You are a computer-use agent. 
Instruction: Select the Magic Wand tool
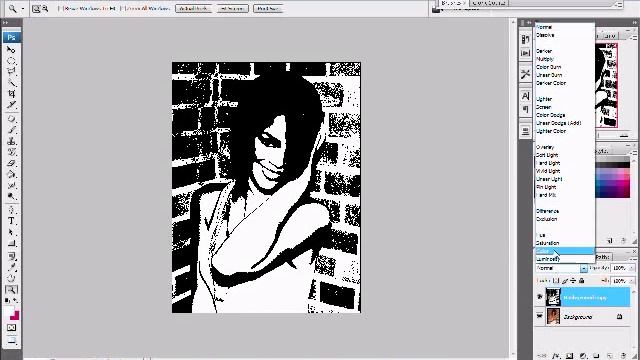pyautogui.click(x=11, y=83)
